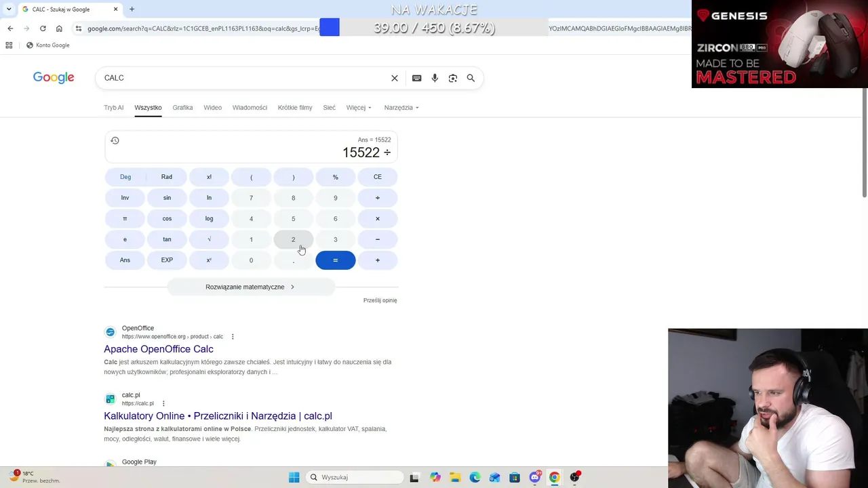Click the Prześlij opinię feedback link
The height and width of the screenshot is (488, 868).
pyautogui.click(x=380, y=300)
